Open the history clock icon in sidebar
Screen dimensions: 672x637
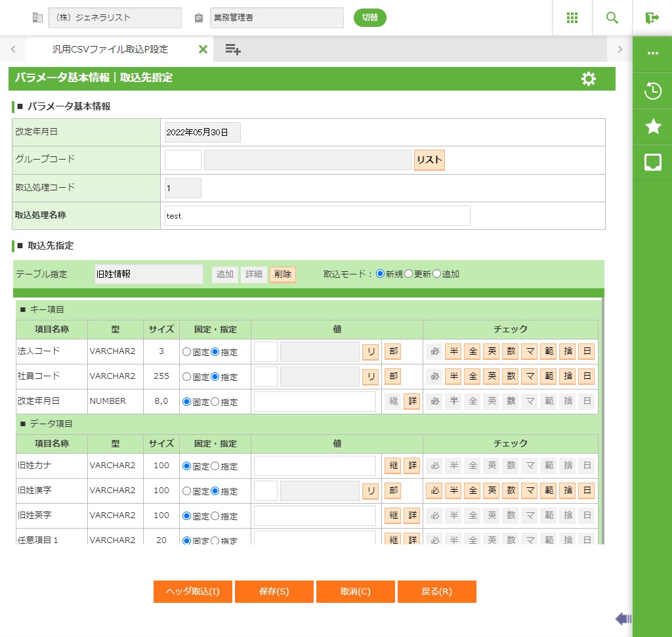(x=652, y=91)
